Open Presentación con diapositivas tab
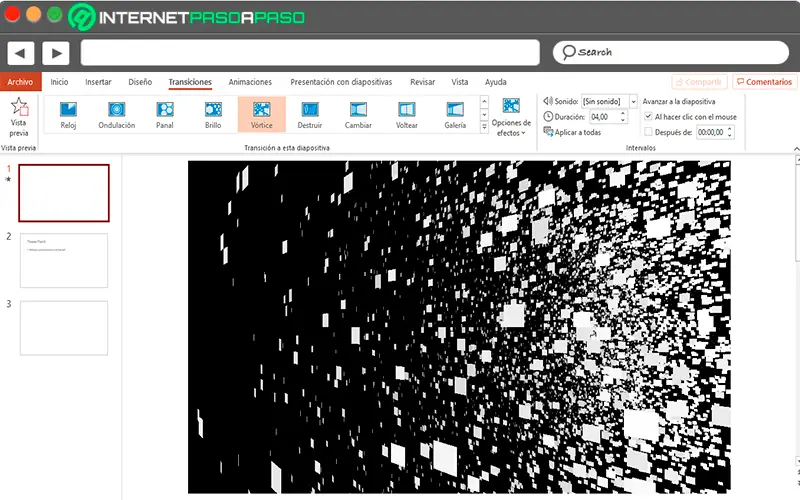Screen dimensions: 800x500 coord(341,82)
